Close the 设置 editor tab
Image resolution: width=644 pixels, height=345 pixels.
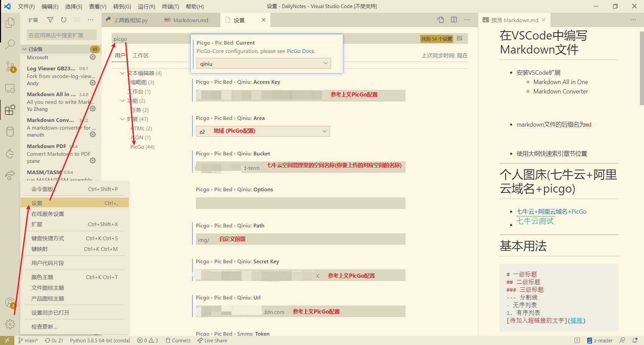pos(264,20)
